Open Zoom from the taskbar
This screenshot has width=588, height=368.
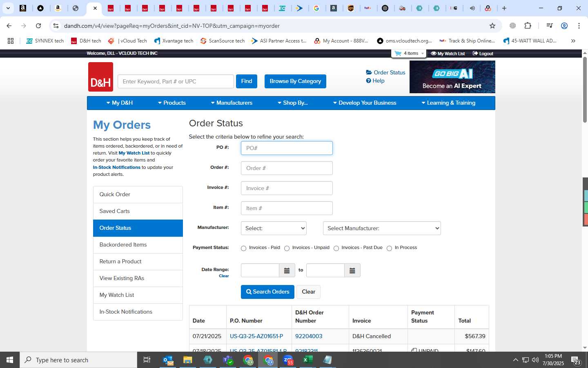[288, 360]
